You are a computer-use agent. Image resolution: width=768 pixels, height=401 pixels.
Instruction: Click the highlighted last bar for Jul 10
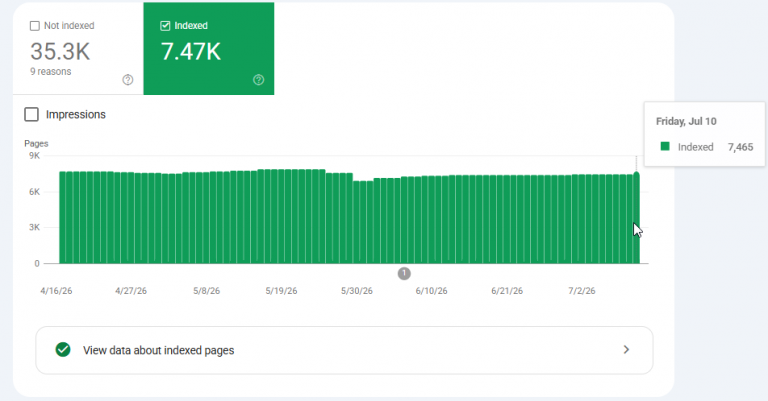(636, 218)
